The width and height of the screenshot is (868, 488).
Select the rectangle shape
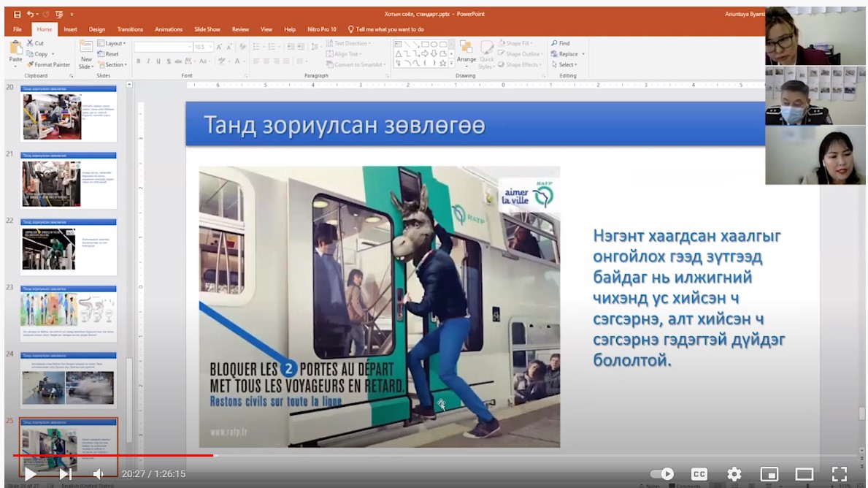coord(425,45)
